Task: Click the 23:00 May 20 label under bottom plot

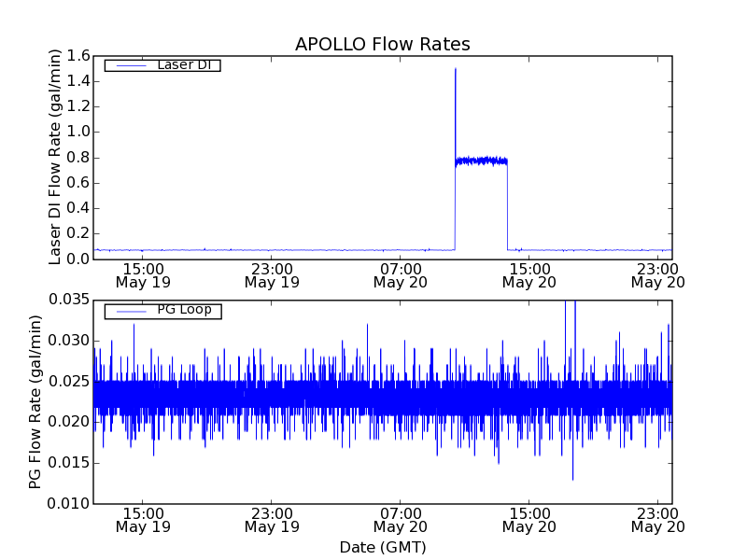Action: pyautogui.click(x=657, y=519)
